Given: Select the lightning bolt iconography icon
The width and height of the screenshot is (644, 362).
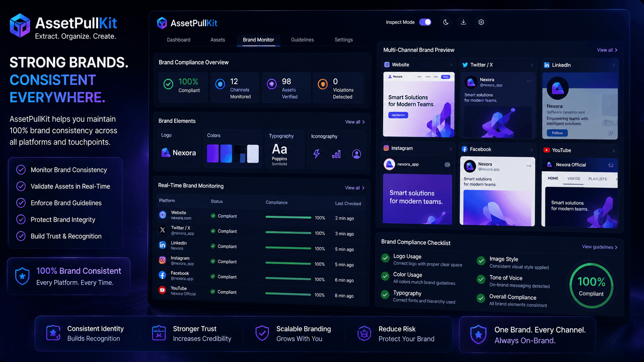Looking at the screenshot, I should click(x=317, y=154).
